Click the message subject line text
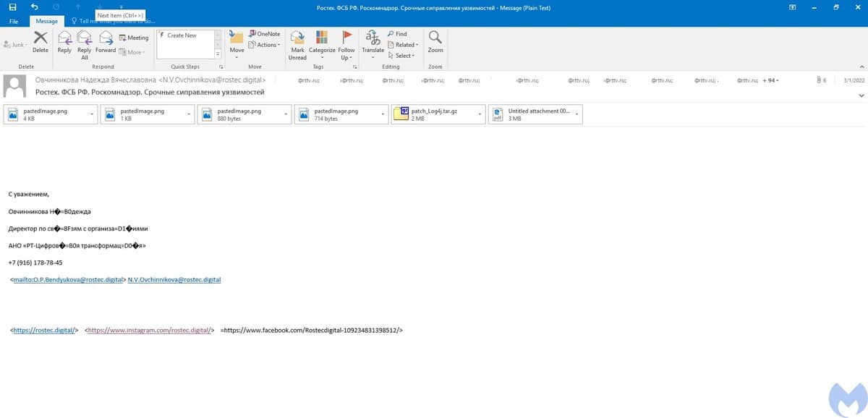This screenshot has height=418, width=868. pyautogui.click(x=150, y=93)
